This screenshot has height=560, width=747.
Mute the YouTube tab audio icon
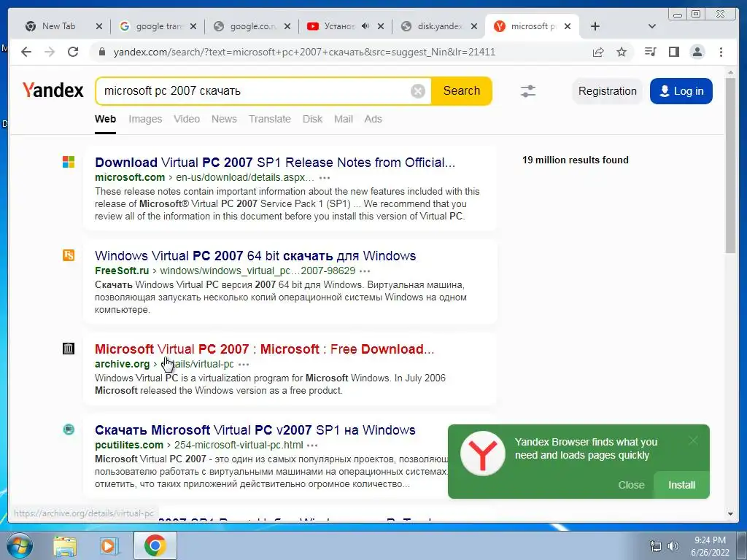coord(365,26)
